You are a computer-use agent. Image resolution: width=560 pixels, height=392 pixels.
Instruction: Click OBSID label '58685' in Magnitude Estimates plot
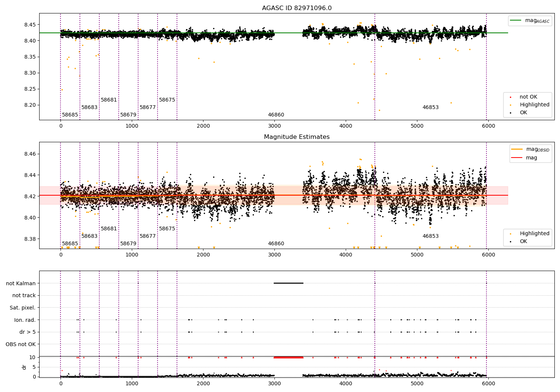[70, 244]
